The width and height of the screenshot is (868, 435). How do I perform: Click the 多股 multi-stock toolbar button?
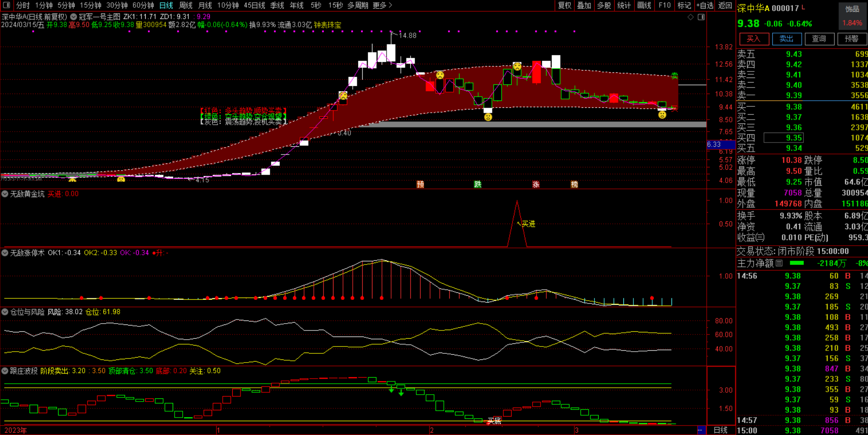click(x=604, y=6)
